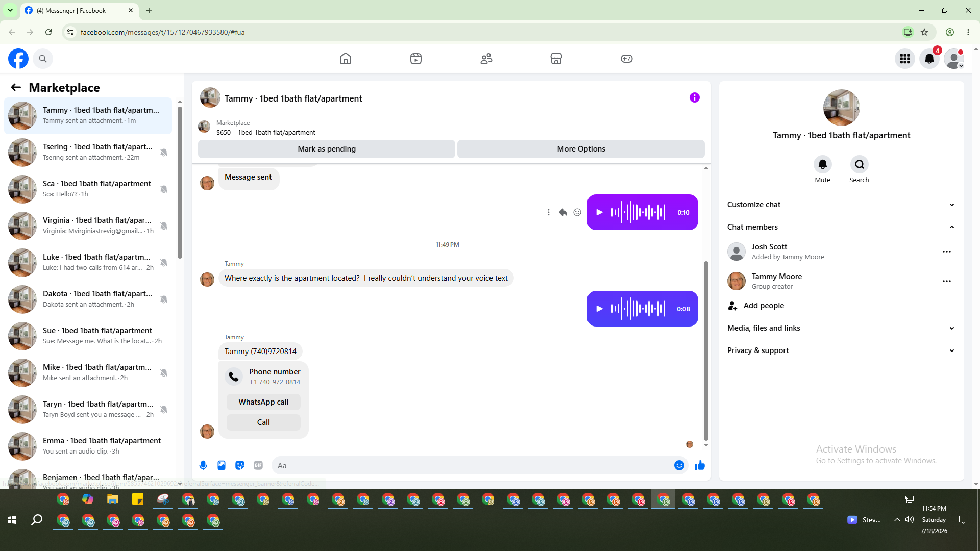980x551 pixels.
Task: Open the Mike conversation
Action: pyautogui.click(x=88, y=373)
